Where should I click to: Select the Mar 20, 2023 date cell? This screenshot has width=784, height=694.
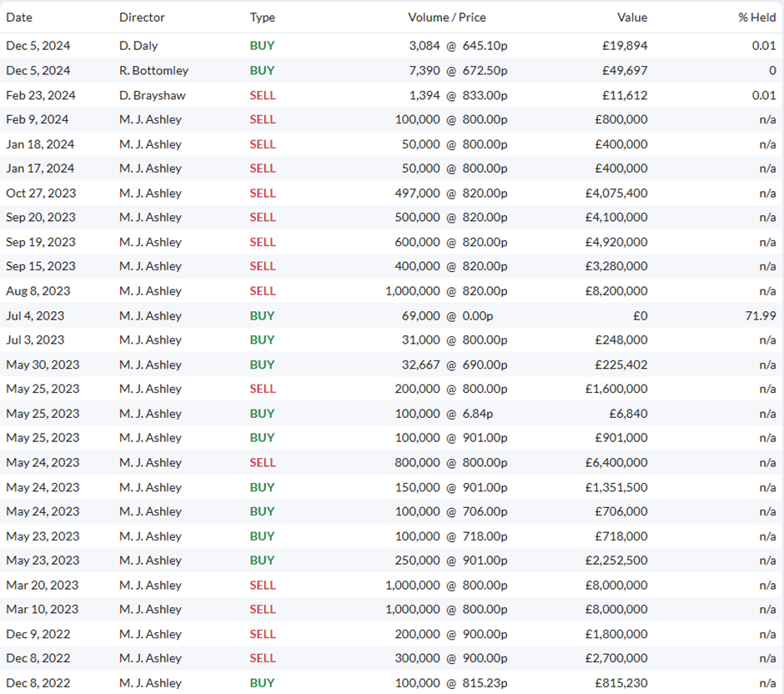42,585
